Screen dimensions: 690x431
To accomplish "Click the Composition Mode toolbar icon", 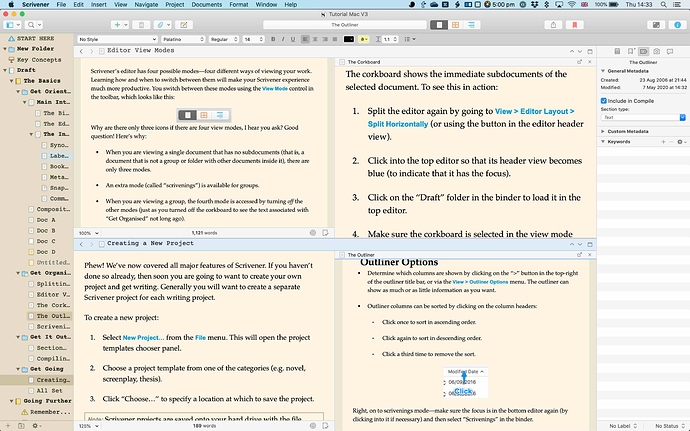I will click(656, 25).
